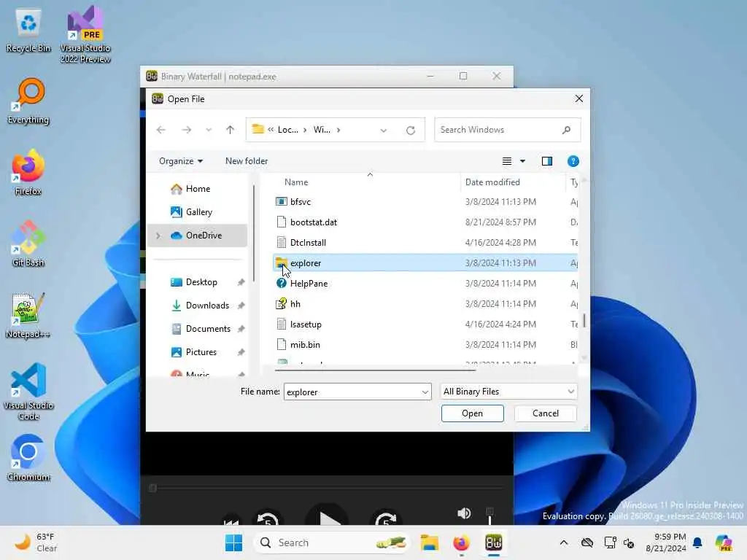Viewport: 747px width, 560px height.
Task: Select Gallery in navigation pane
Action: 198,212
